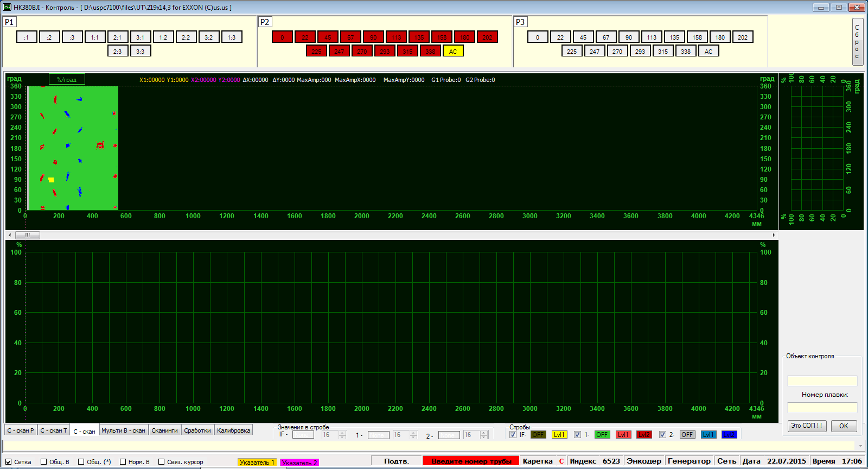The height and width of the screenshot is (469, 868).
Task: Switch to the C - скан P tab
Action: [x=21, y=430]
